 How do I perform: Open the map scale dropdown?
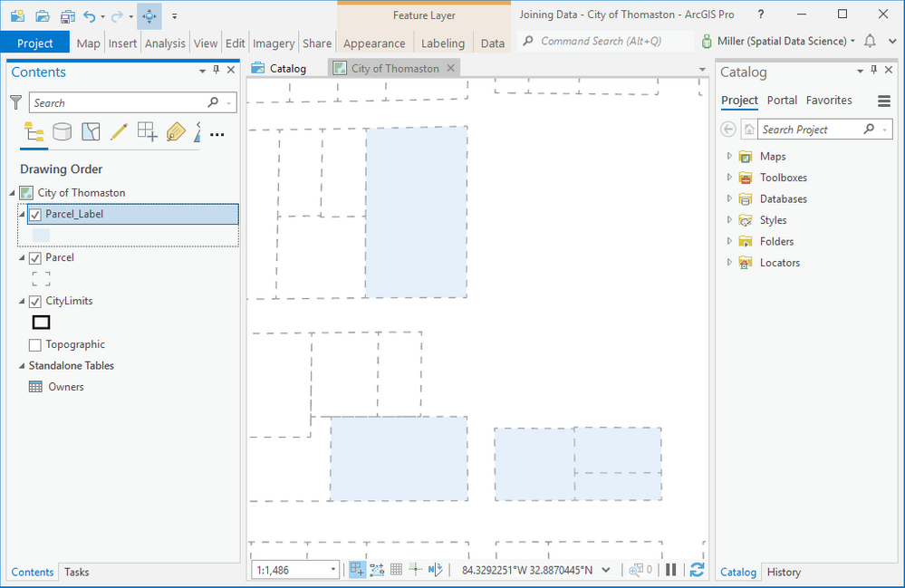pos(333,569)
